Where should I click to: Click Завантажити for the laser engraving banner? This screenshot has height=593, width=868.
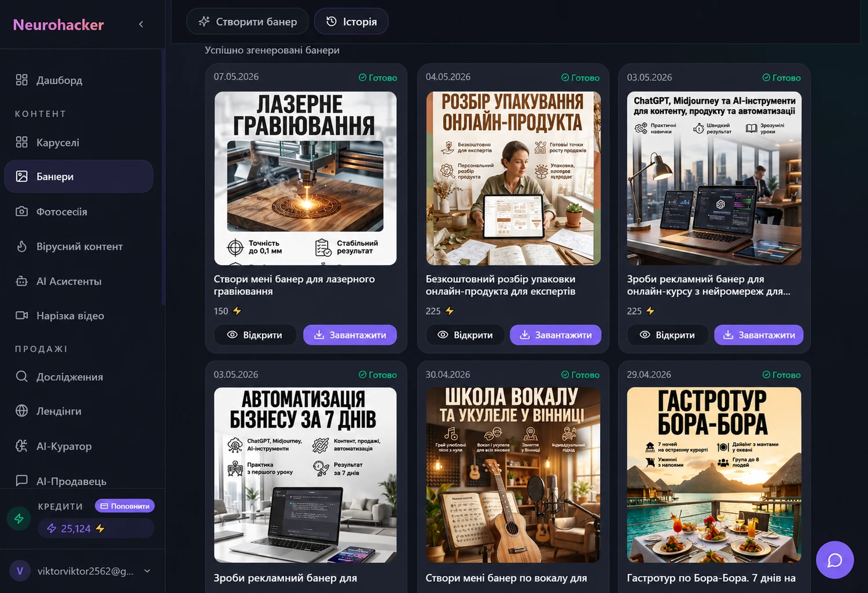(350, 335)
